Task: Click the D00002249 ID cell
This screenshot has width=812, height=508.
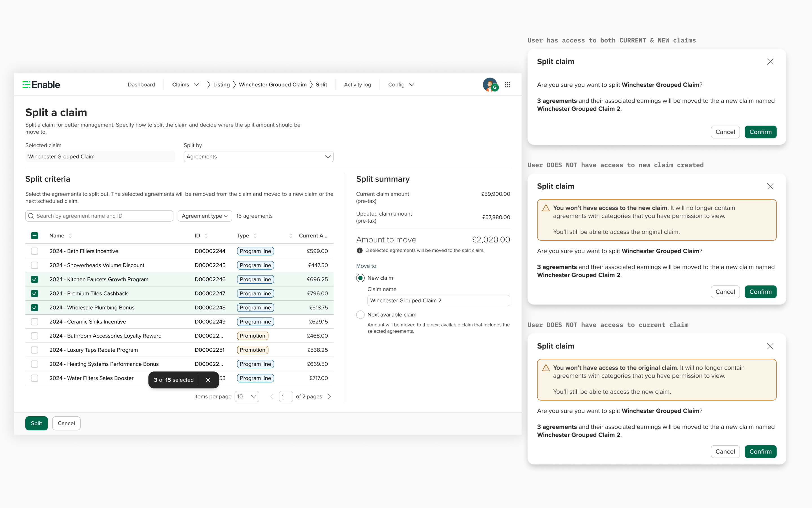Action: pos(210,321)
